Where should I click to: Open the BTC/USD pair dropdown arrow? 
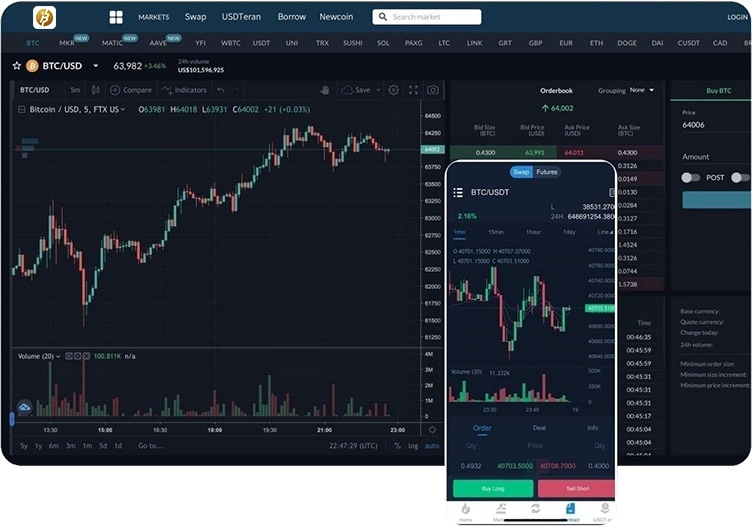[x=95, y=66]
